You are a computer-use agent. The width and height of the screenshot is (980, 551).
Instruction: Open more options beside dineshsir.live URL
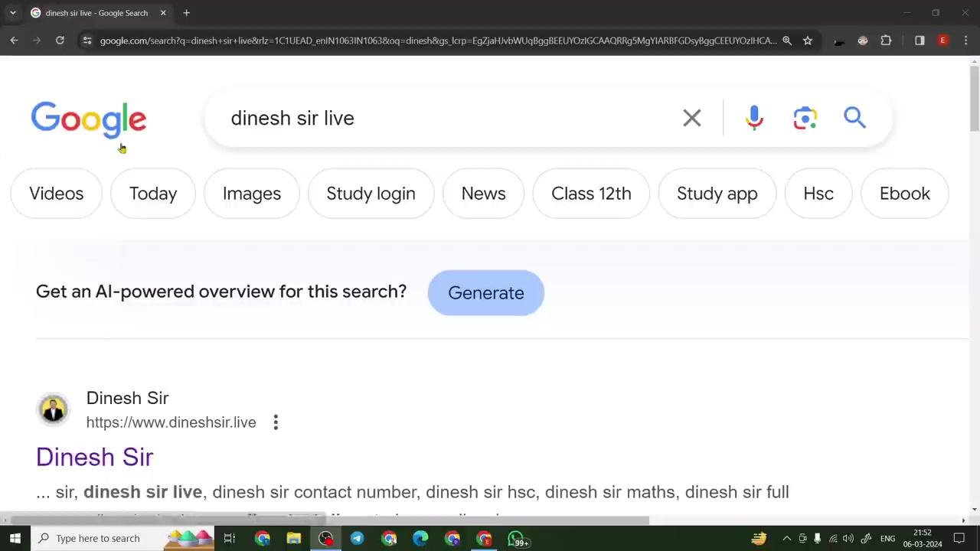click(x=276, y=422)
